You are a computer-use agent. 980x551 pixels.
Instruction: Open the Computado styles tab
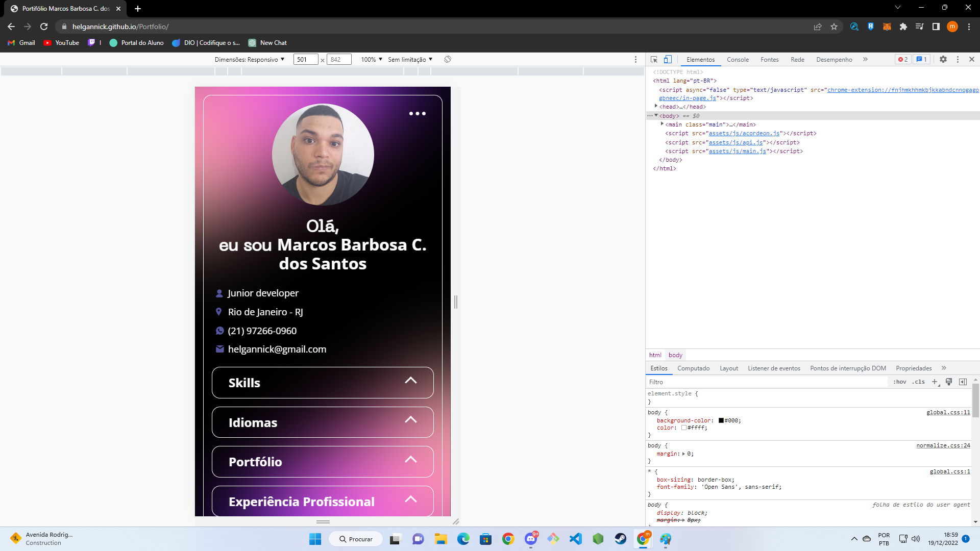pyautogui.click(x=693, y=368)
